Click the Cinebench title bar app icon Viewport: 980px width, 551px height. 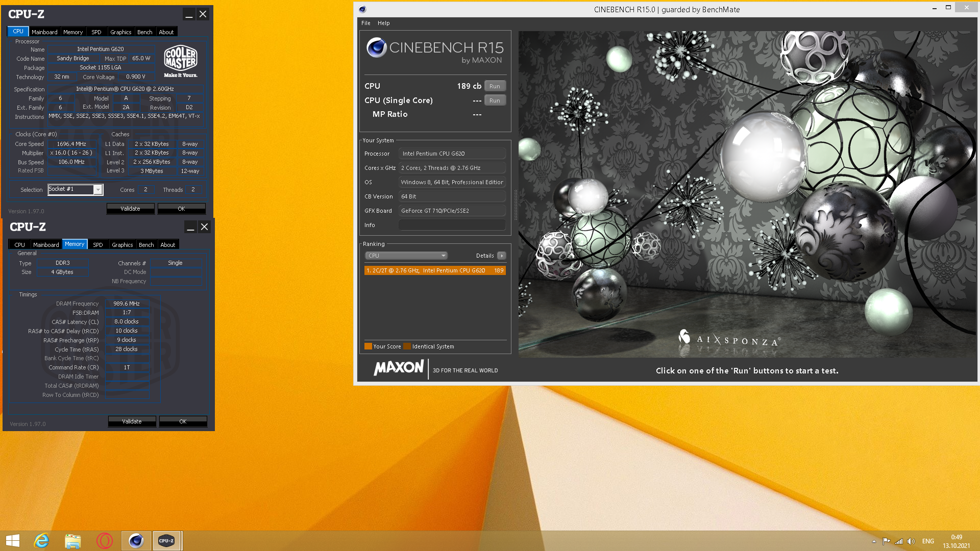click(x=362, y=9)
